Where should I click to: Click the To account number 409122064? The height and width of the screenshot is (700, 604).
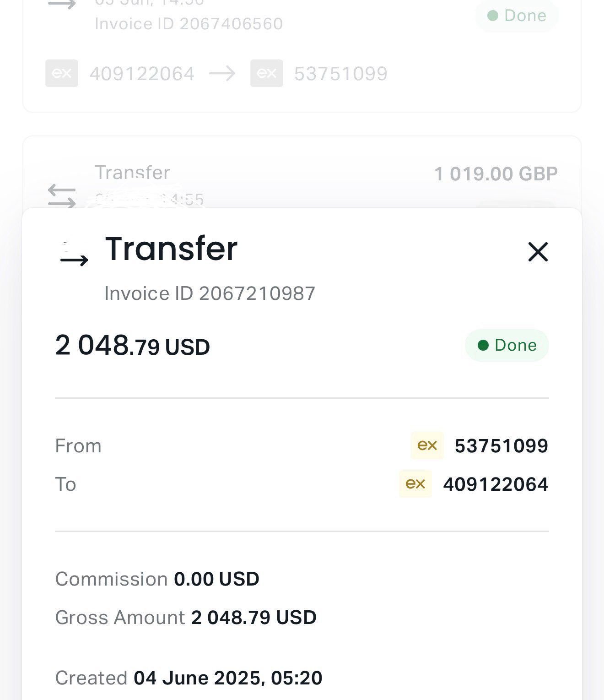pos(496,484)
